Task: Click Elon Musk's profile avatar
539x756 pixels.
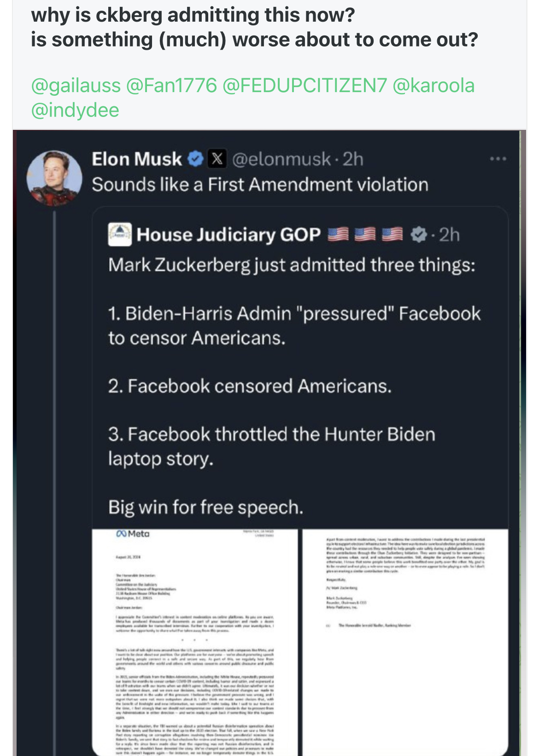Action: click(x=54, y=178)
